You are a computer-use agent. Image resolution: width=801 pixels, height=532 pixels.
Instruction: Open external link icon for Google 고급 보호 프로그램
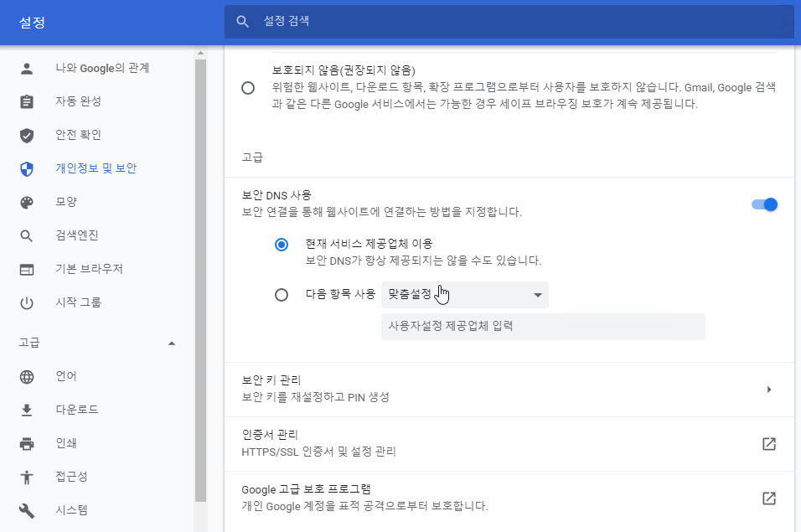(769, 498)
